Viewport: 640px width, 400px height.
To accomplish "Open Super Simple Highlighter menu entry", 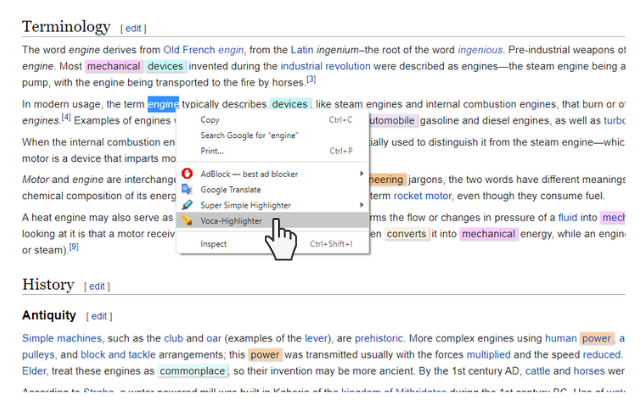I will point(273,205).
